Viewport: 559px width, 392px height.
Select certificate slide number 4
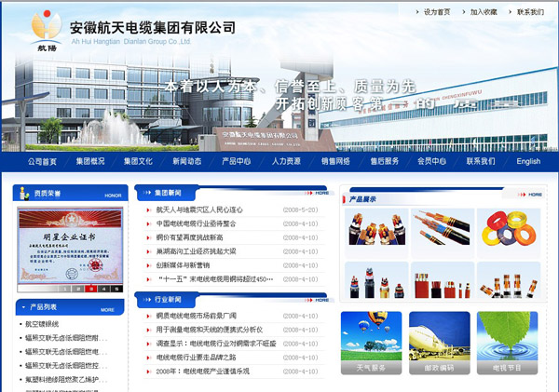pyautogui.click(x=104, y=289)
